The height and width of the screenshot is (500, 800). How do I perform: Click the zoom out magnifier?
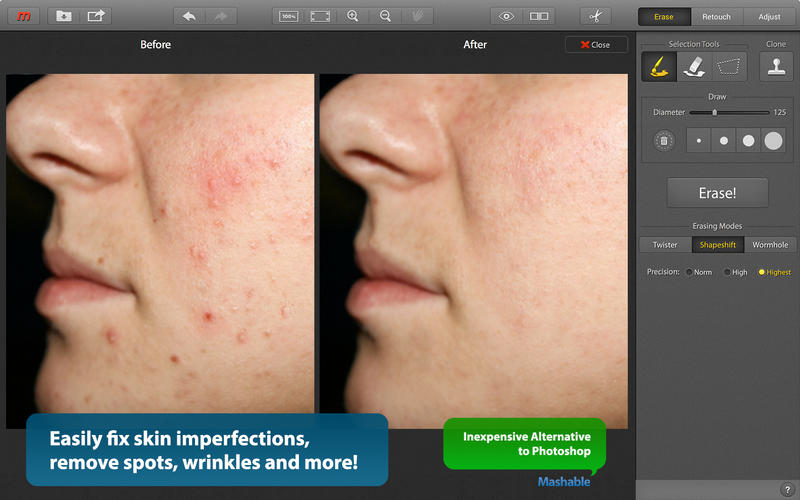pos(385,16)
